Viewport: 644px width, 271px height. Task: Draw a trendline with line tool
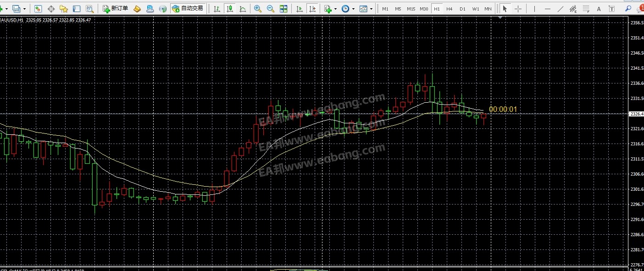560,9
